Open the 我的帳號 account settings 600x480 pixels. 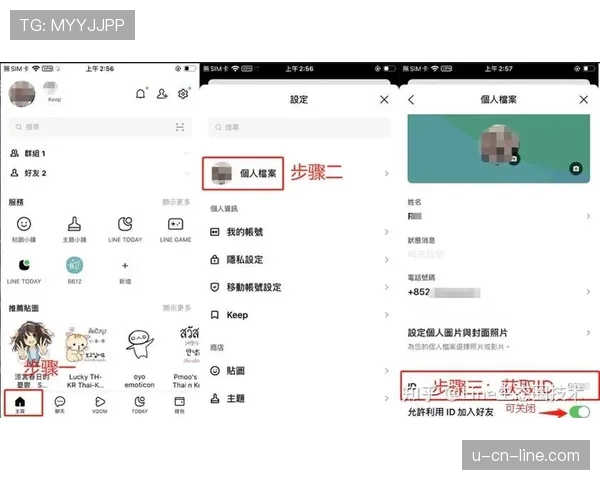(x=299, y=232)
